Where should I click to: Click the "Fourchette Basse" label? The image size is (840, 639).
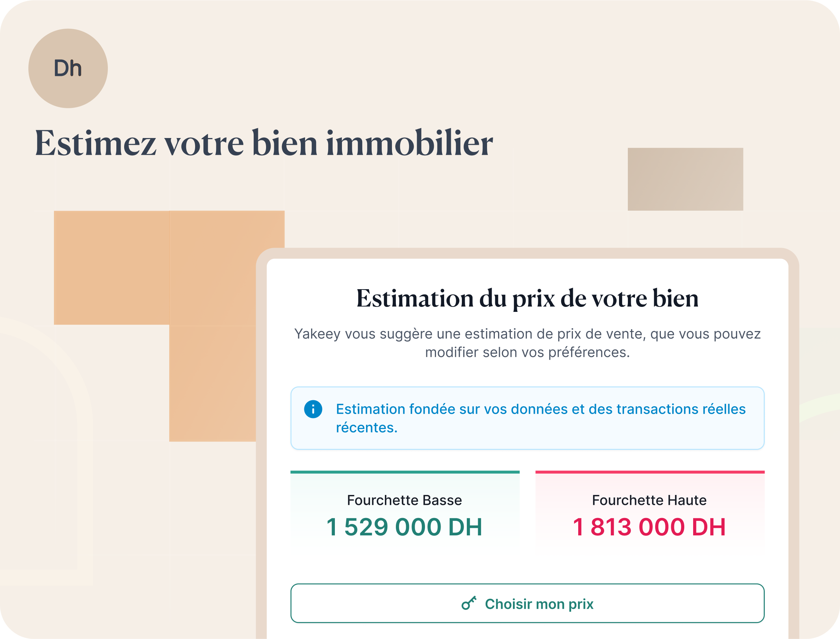[x=405, y=500]
